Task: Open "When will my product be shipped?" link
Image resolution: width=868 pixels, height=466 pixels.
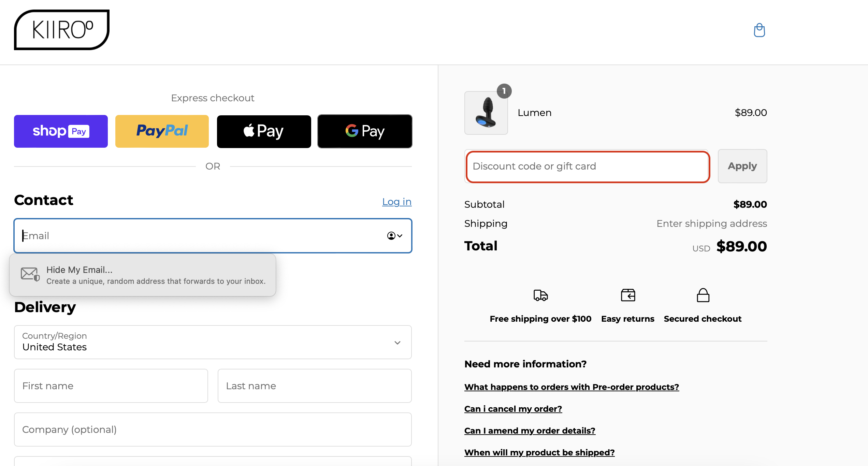Action: coord(539,452)
